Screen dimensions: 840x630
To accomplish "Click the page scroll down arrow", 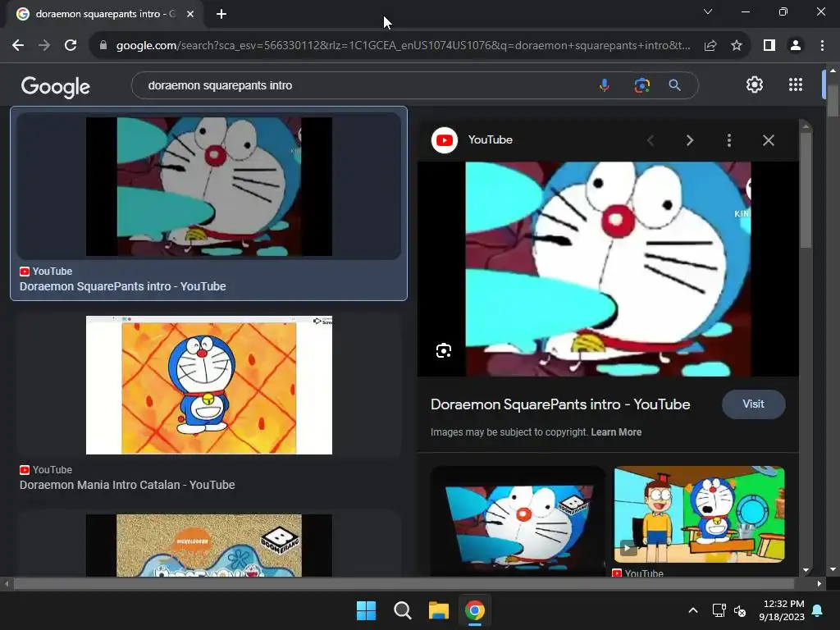I will (x=833, y=569).
